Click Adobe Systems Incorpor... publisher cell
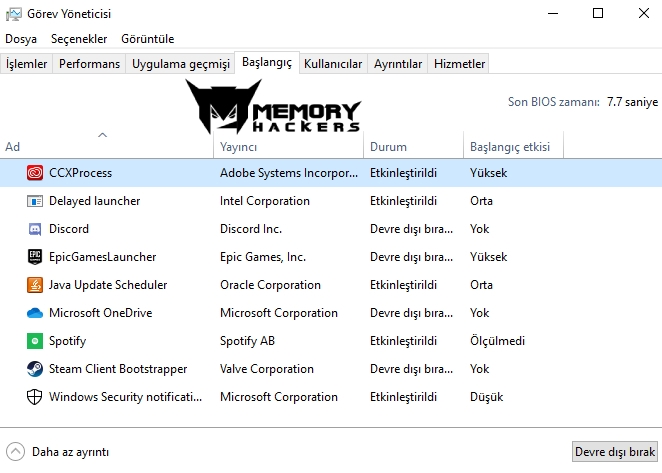This screenshot has width=662, height=473. tap(289, 173)
